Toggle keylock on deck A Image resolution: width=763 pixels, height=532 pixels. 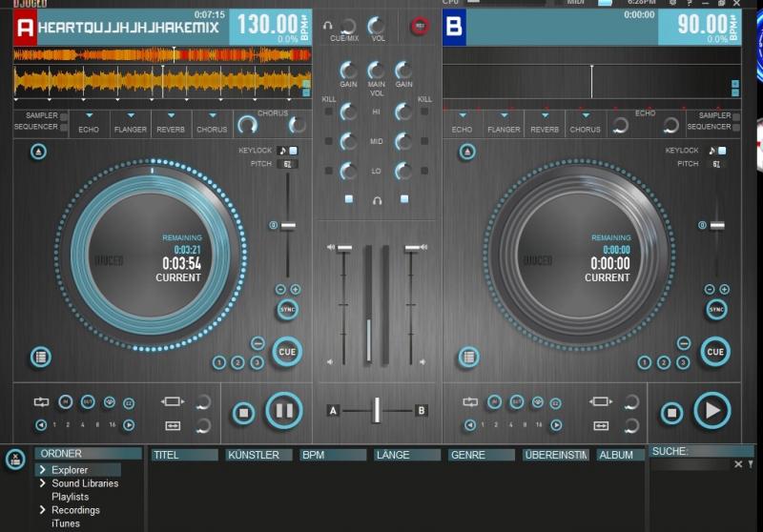(x=294, y=151)
